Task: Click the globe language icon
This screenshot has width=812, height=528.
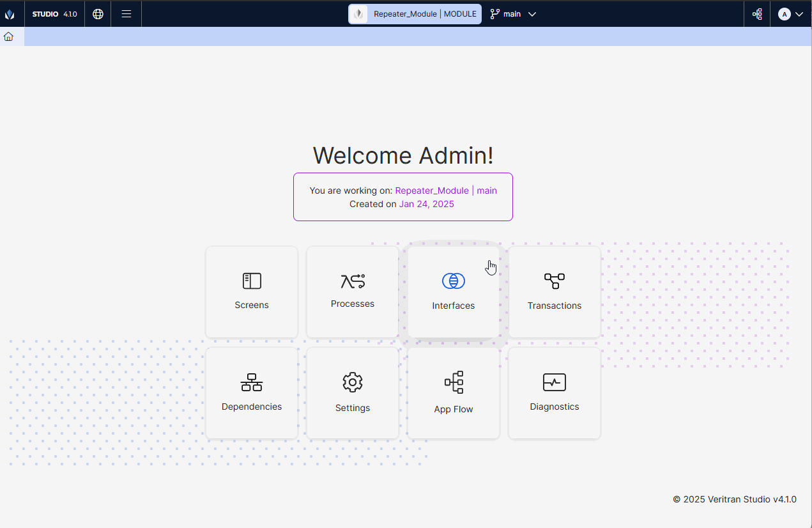Action: 97,13
